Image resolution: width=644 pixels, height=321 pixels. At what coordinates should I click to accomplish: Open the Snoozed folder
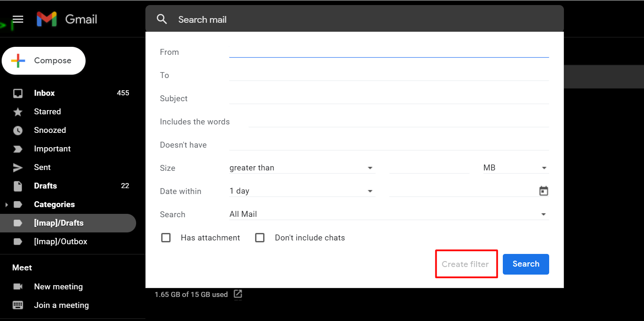[x=50, y=130]
